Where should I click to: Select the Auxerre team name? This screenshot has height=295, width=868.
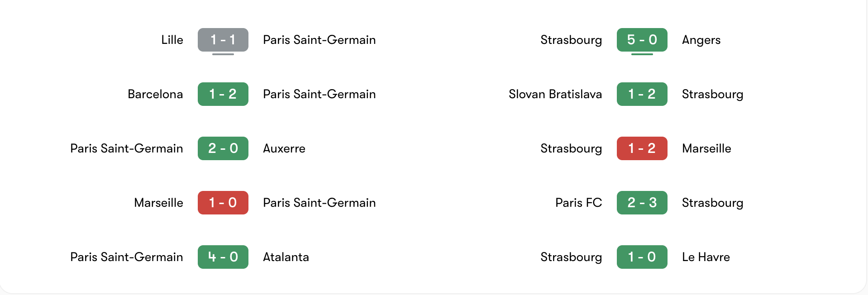[x=284, y=148]
